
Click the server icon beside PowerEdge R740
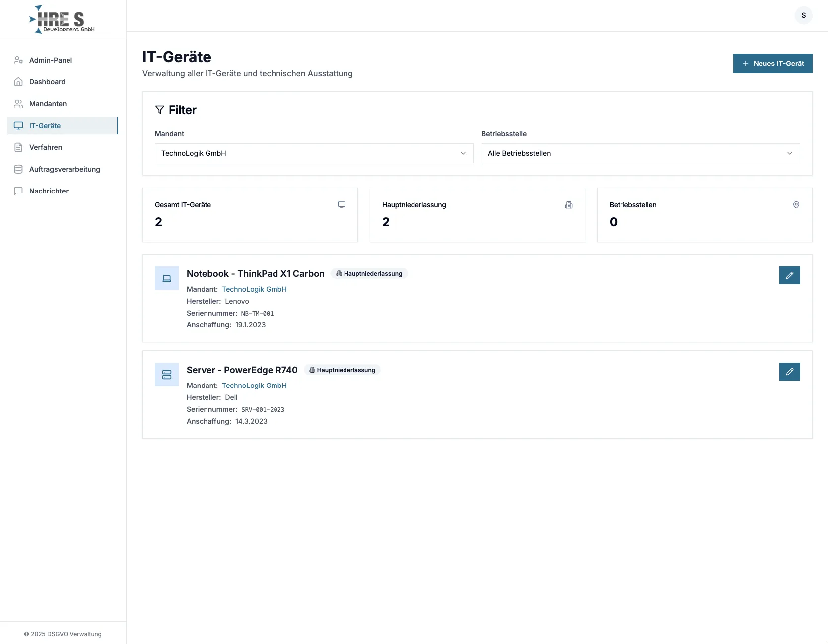pyautogui.click(x=167, y=375)
